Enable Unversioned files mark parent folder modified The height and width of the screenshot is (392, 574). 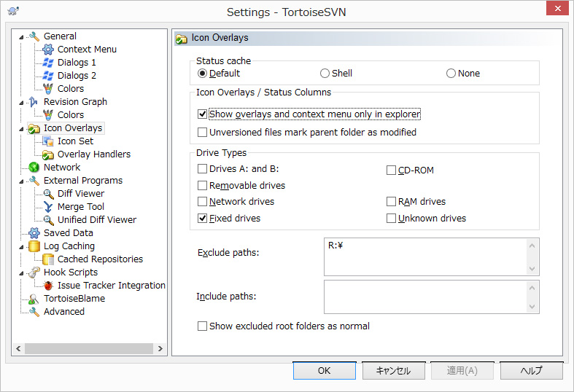pos(203,132)
